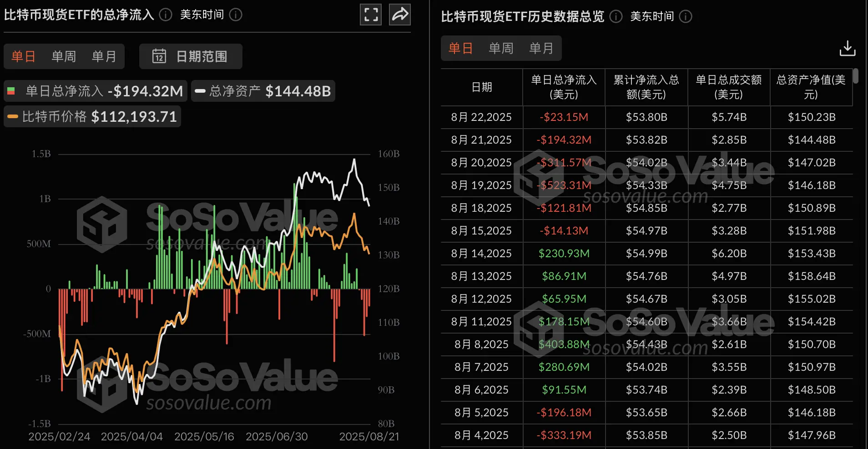This screenshot has height=449, width=868.
Task: Click the calendar icon in 日期范围
Action: tap(159, 56)
